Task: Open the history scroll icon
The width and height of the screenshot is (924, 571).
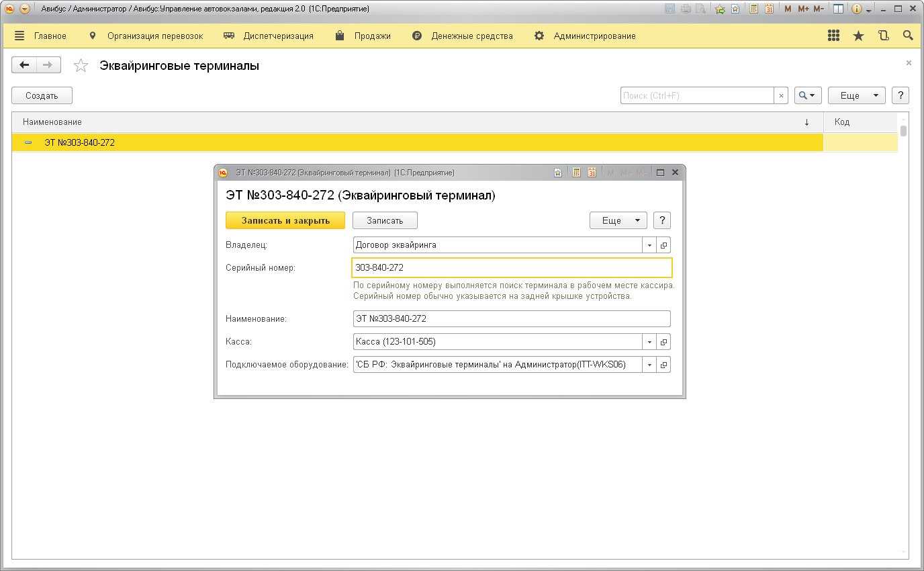Action: point(883,36)
